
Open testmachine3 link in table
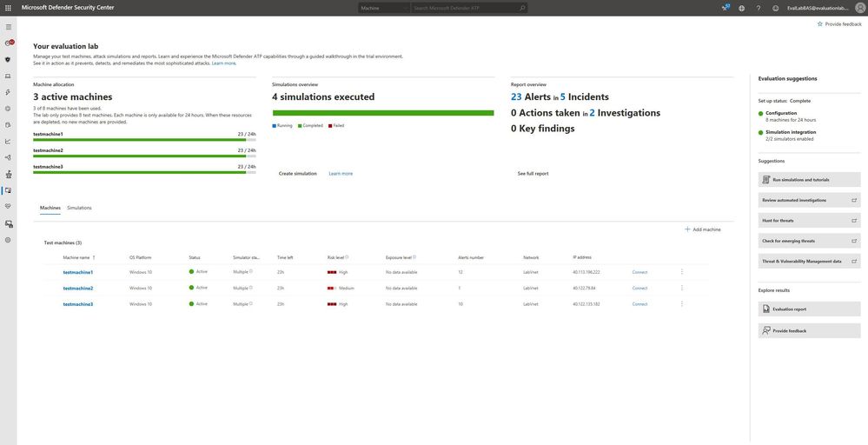[78, 304]
